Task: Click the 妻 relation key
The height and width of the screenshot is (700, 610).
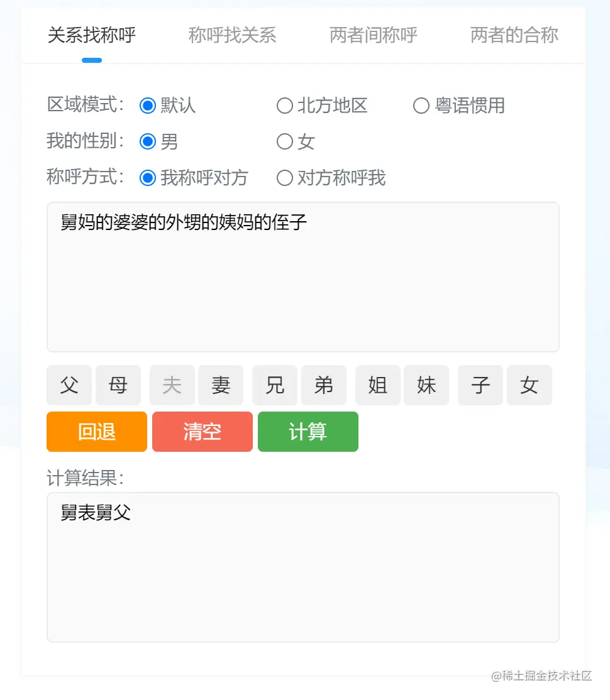Action: [221, 385]
